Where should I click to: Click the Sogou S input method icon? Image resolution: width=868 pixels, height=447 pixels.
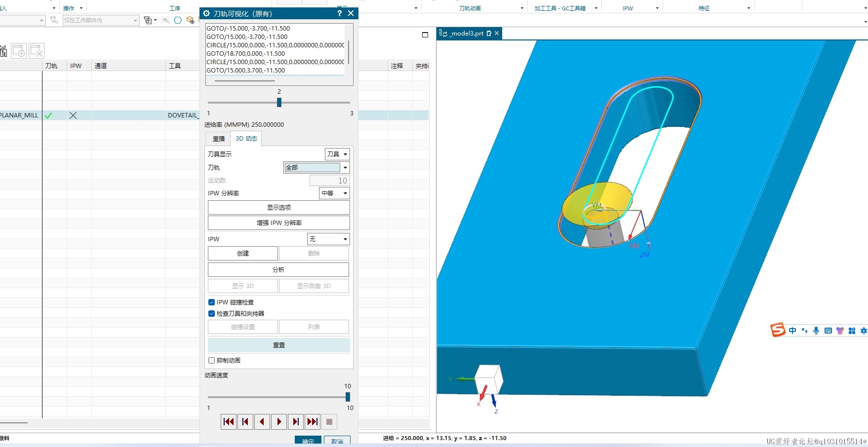(778, 330)
